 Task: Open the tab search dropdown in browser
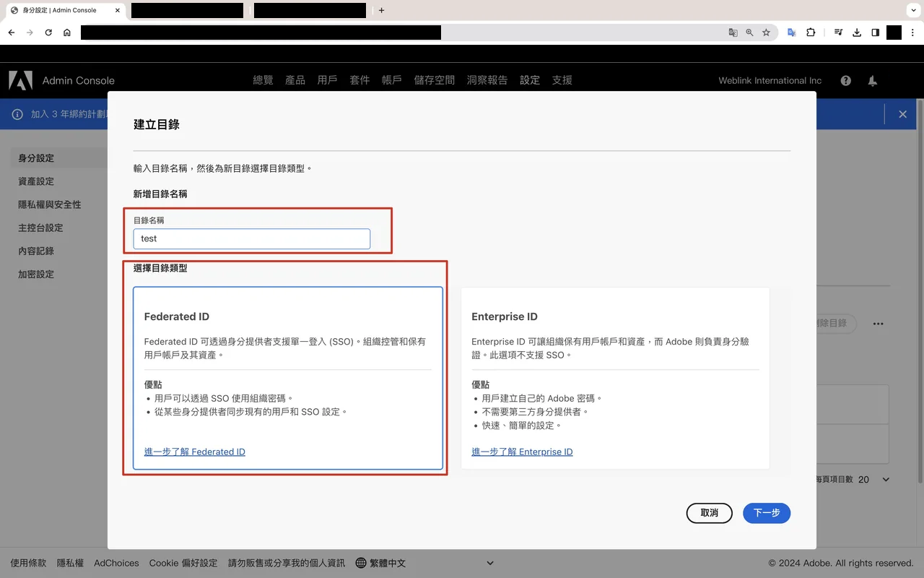coord(912,10)
